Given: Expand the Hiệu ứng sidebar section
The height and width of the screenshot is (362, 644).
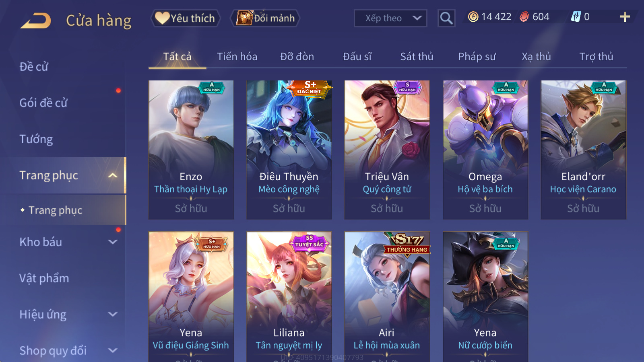Looking at the screenshot, I should 113,314.
